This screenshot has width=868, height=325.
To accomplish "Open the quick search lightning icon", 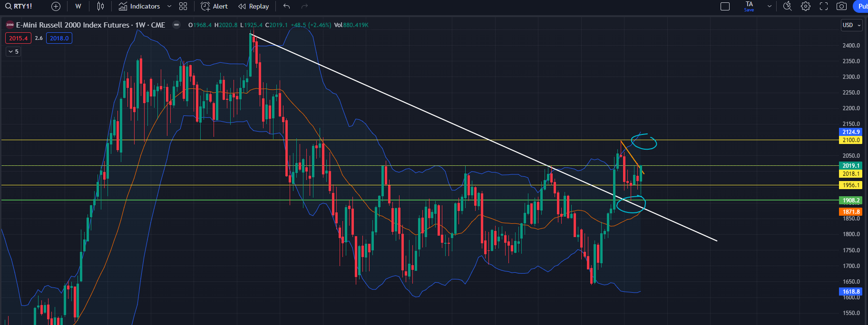I will [788, 6].
